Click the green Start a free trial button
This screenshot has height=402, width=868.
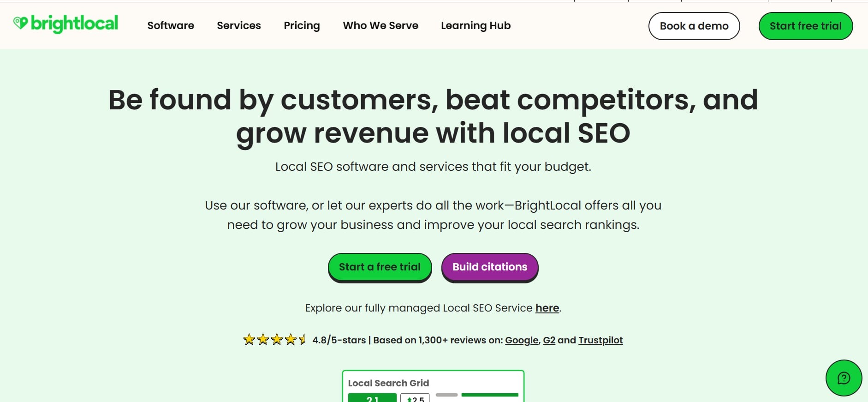pyautogui.click(x=380, y=267)
